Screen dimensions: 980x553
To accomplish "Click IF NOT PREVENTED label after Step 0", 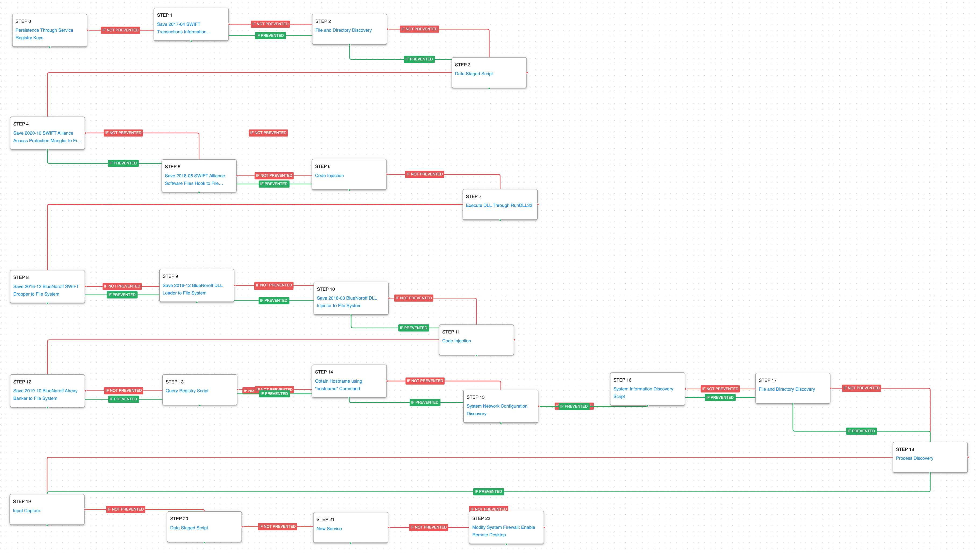I will click(x=120, y=30).
